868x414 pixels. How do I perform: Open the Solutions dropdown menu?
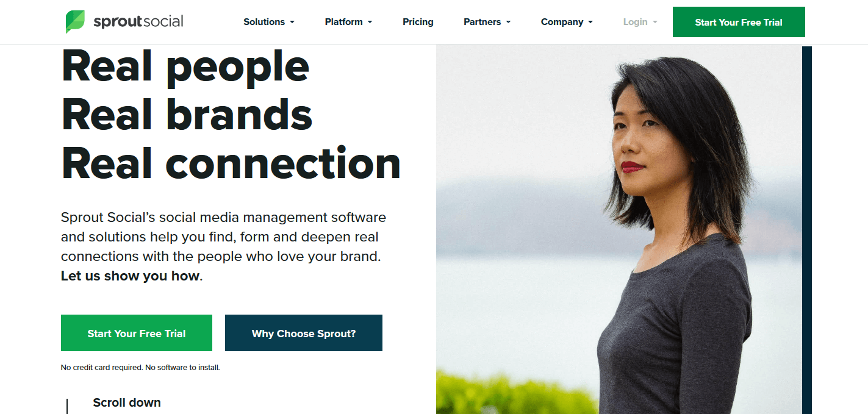269,22
